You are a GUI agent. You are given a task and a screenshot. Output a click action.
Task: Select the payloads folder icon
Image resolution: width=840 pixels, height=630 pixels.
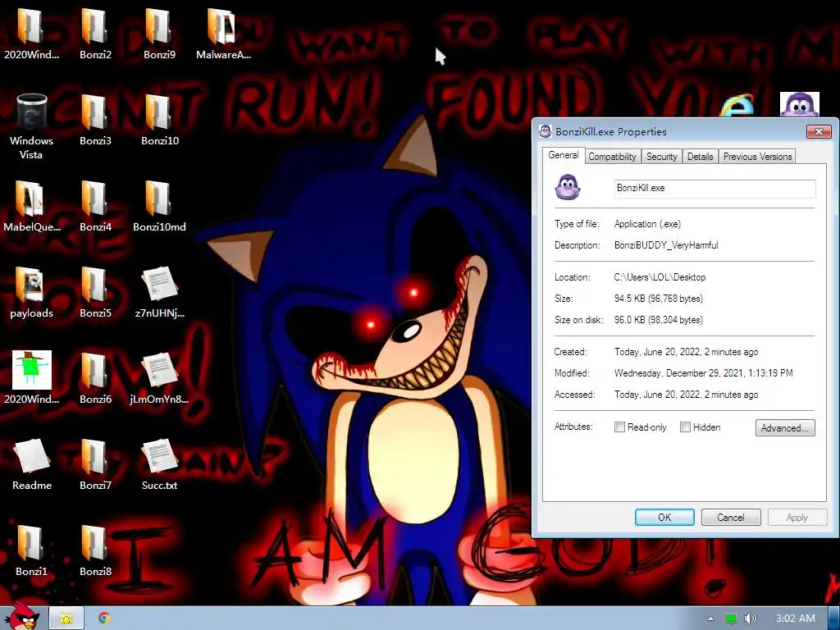point(30,285)
